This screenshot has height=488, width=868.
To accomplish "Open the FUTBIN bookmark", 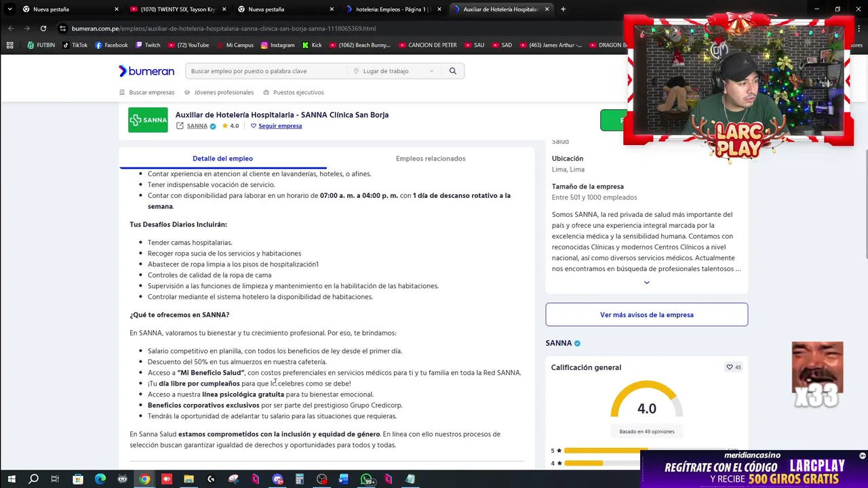I will pos(41,45).
